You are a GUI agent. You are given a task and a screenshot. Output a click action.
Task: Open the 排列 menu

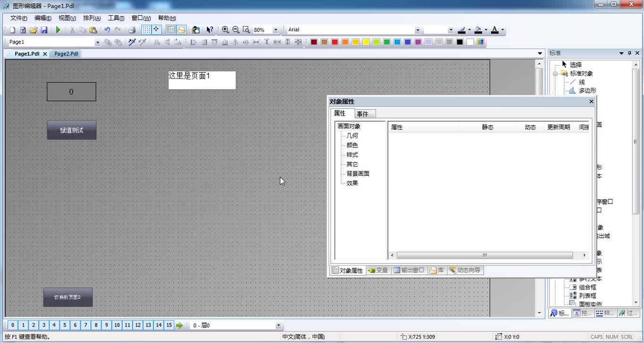pyautogui.click(x=92, y=18)
